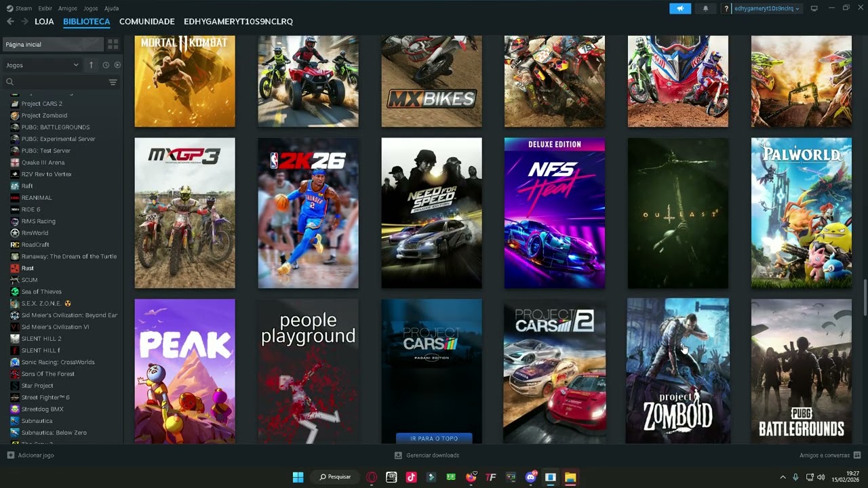Open the PUBG Battlegrounds cover
Viewport: 868px width, 488px height.
click(802, 371)
